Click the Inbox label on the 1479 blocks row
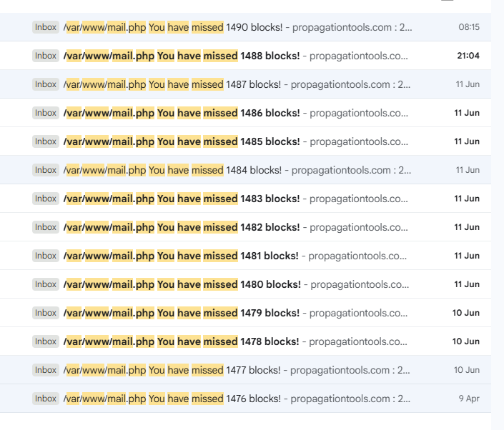The image size is (504, 430). (46, 313)
